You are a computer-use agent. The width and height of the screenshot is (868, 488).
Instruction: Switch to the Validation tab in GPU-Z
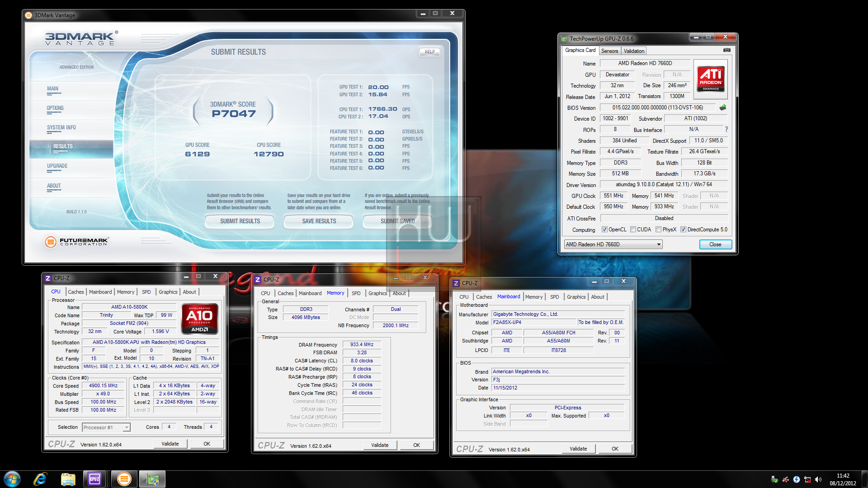634,51
